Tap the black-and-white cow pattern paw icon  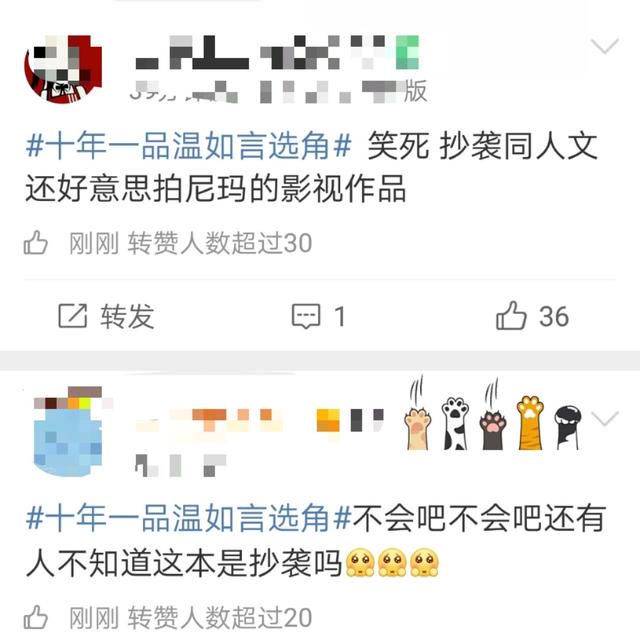tap(456, 424)
